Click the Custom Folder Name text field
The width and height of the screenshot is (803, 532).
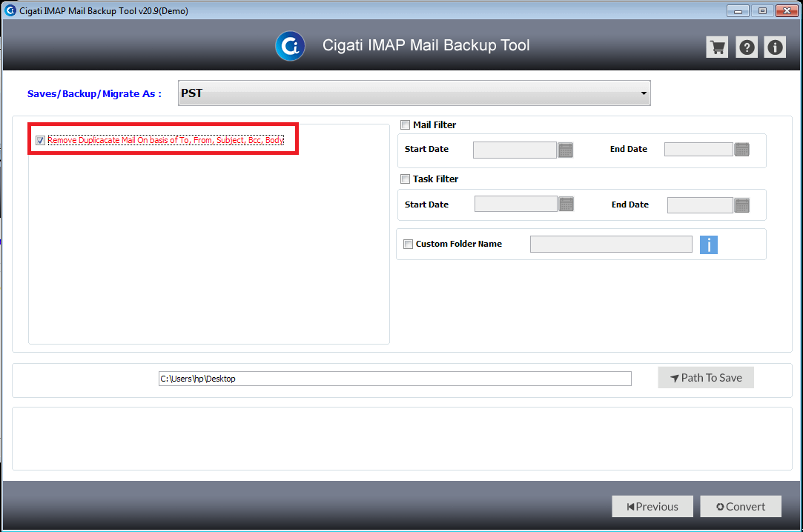click(x=611, y=244)
